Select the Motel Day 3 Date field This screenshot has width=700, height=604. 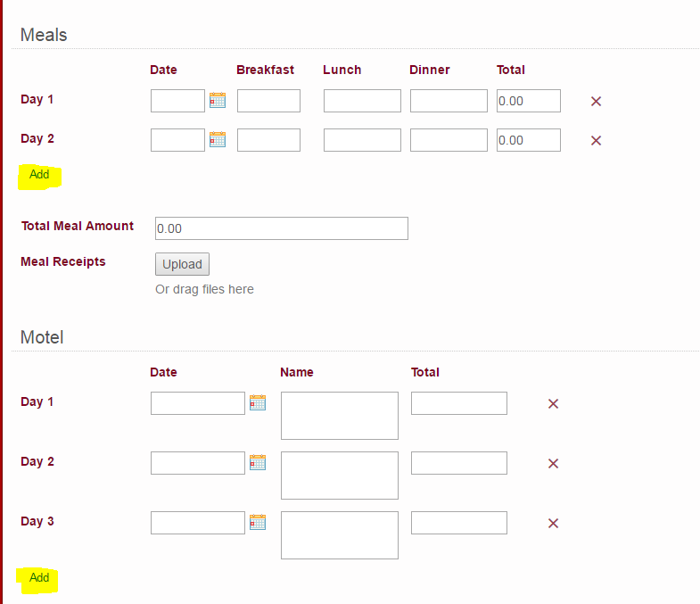point(197,523)
